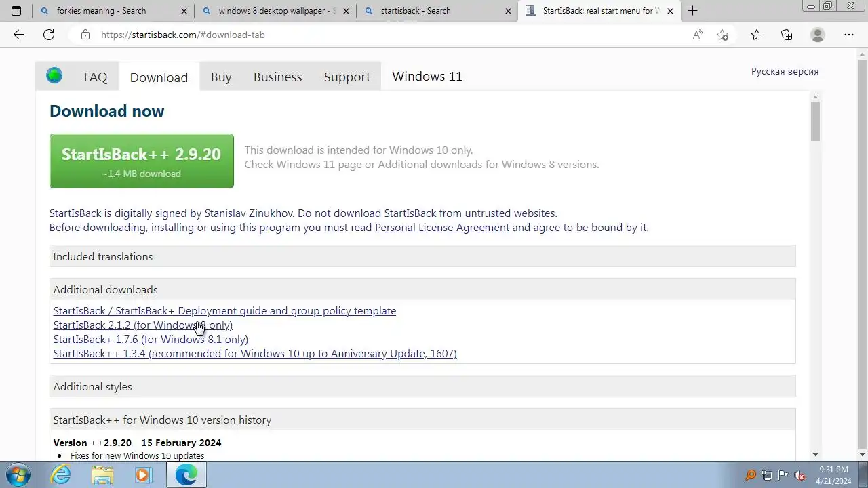
Task: Click the network tray icon
Action: [767, 475]
